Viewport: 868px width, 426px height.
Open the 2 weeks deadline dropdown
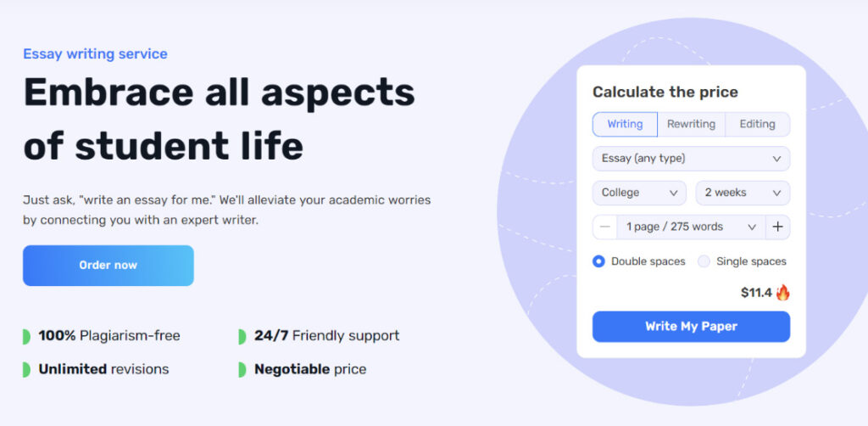coord(743,193)
